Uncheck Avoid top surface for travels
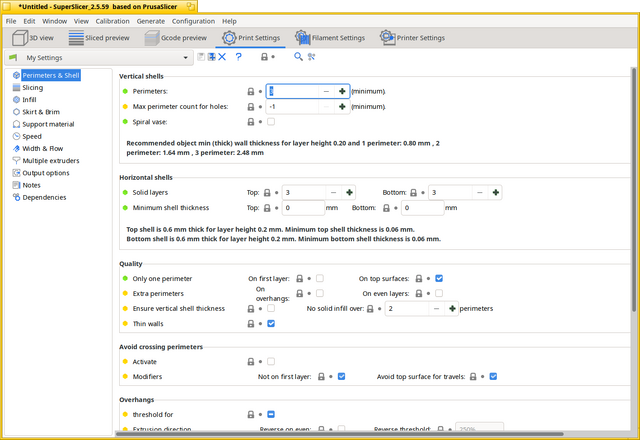This screenshot has width=640, height=440. (x=493, y=376)
